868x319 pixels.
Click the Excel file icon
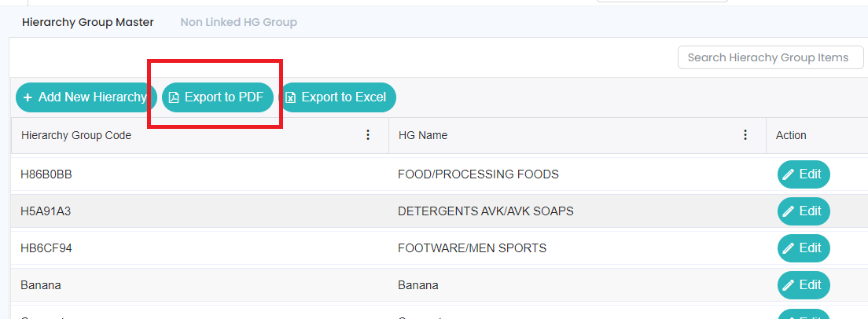[x=291, y=97]
